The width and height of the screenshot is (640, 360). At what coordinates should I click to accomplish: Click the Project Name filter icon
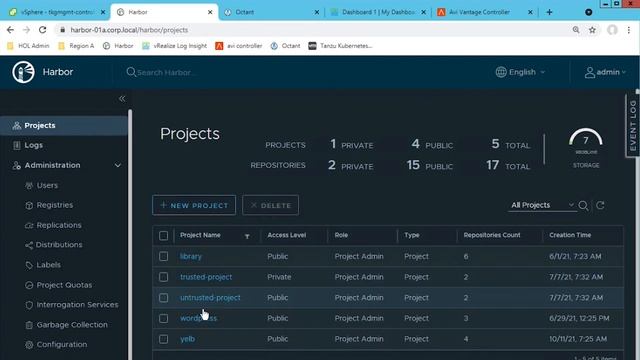(x=247, y=236)
